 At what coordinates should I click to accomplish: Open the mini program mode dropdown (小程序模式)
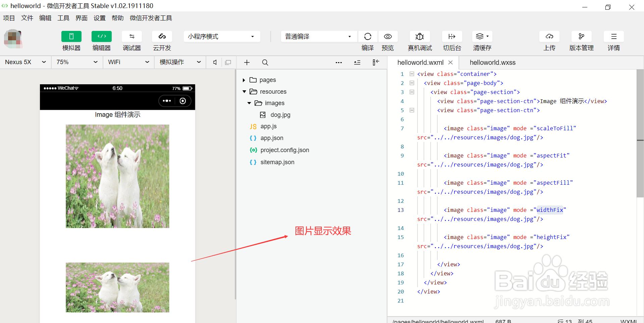point(222,36)
